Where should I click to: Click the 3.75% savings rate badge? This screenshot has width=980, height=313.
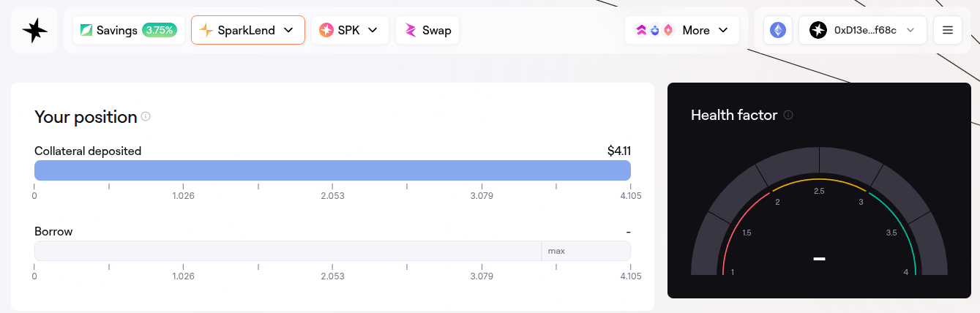pos(159,30)
